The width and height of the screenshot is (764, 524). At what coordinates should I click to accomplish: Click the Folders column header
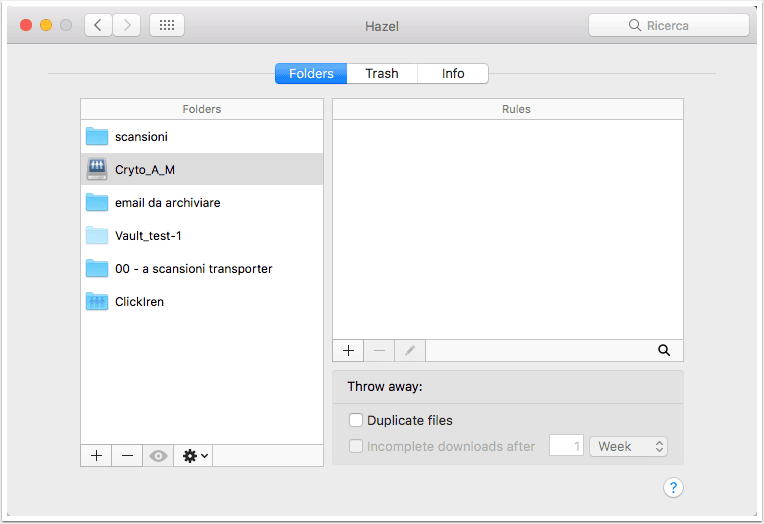(202, 109)
